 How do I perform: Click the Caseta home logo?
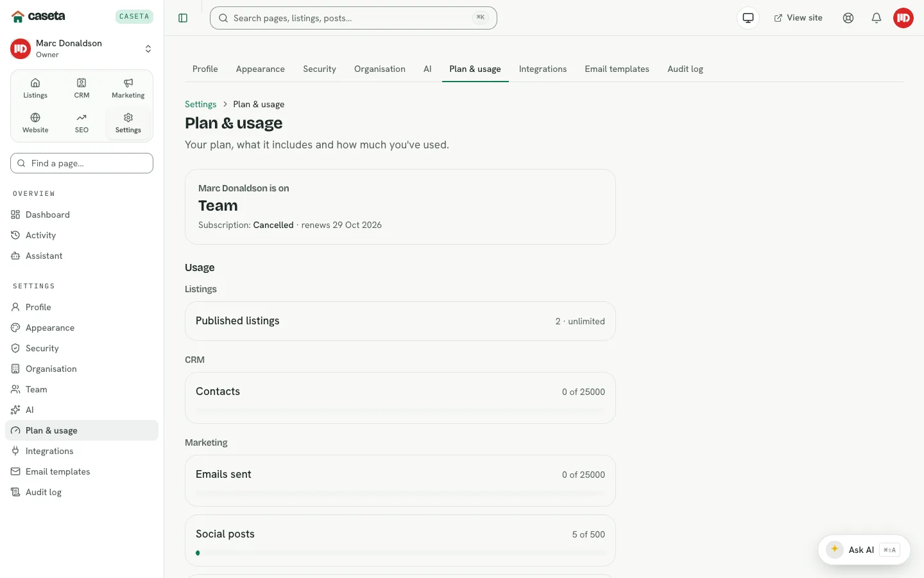(38, 16)
